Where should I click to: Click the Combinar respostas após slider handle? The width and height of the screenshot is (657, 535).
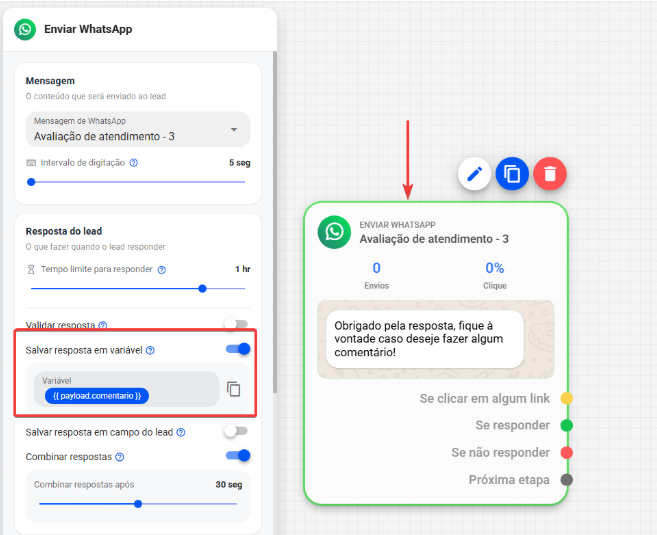pyautogui.click(x=138, y=504)
